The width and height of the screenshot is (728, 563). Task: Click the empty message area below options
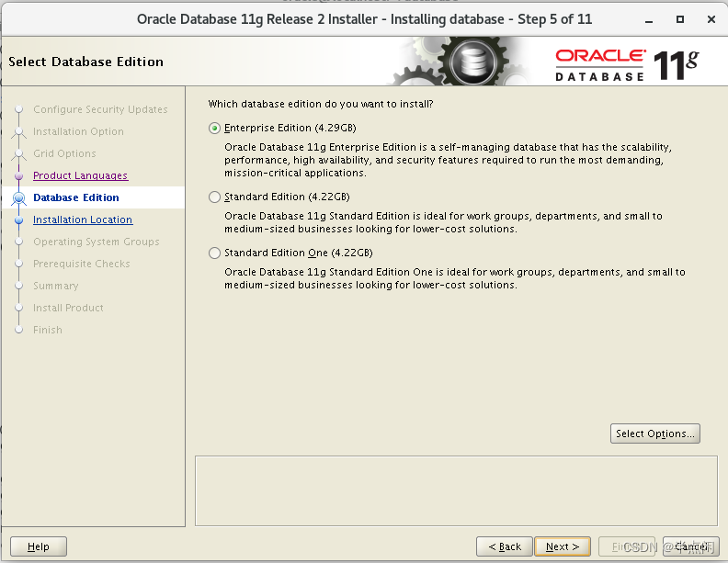click(457, 490)
